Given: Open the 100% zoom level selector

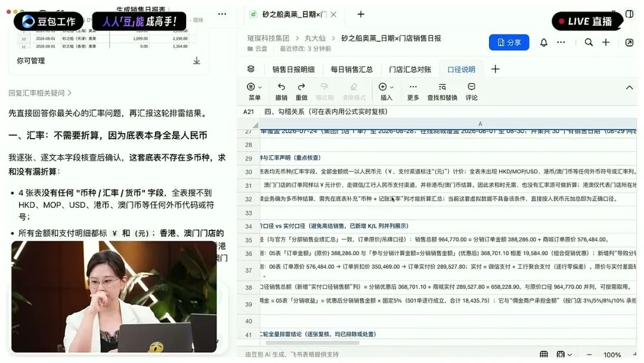Looking at the screenshot, I should (x=612, y=355).
